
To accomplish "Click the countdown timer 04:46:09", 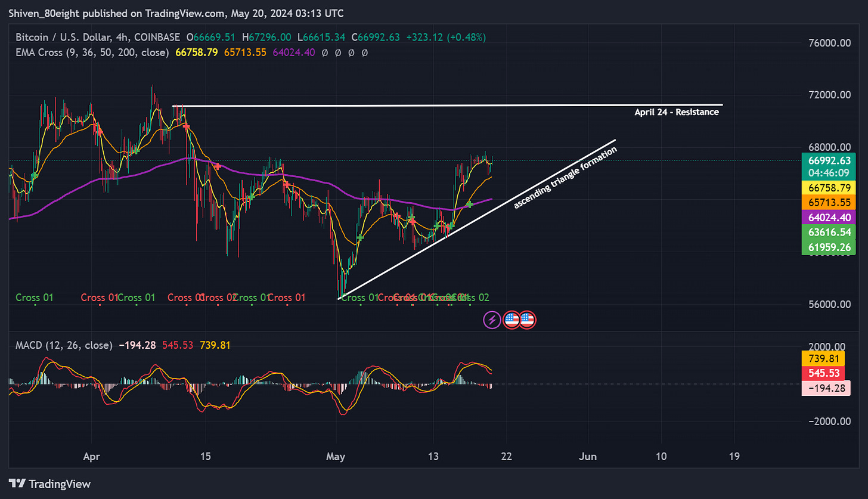I will pos(830,173).
